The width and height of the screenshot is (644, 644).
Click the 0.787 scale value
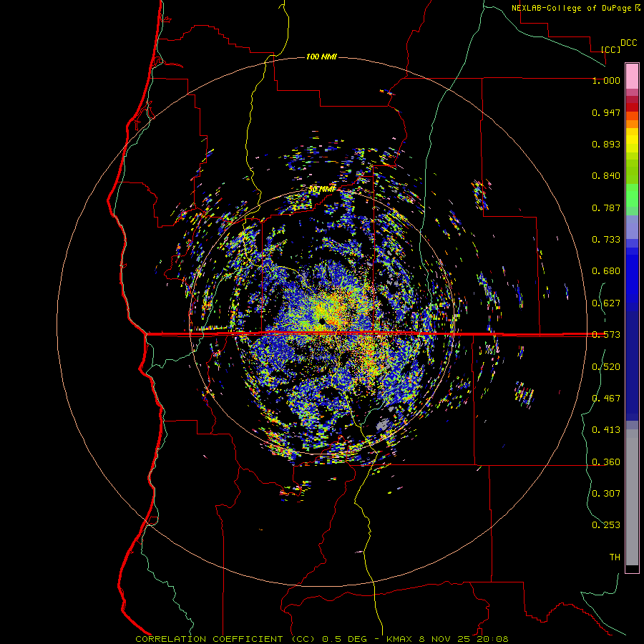click(x=606, y=208)
